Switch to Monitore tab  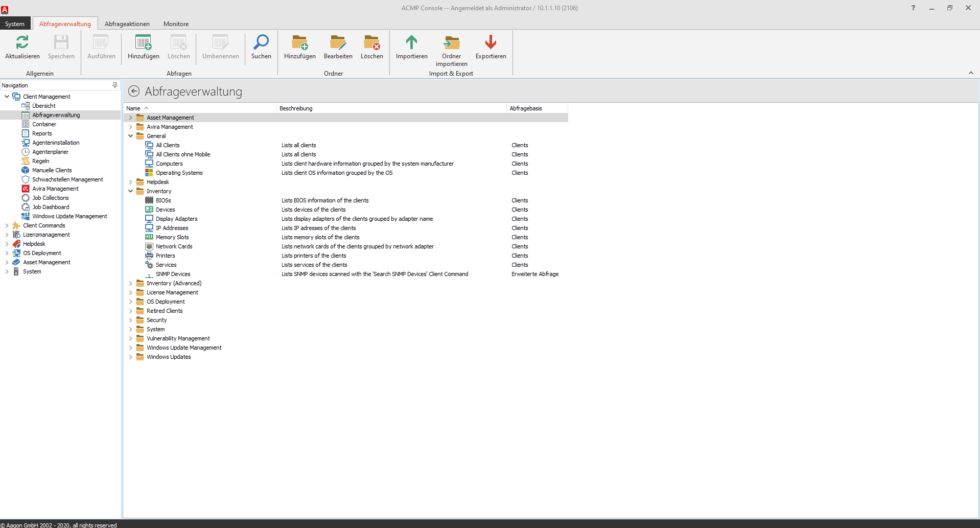coord(176,24)
